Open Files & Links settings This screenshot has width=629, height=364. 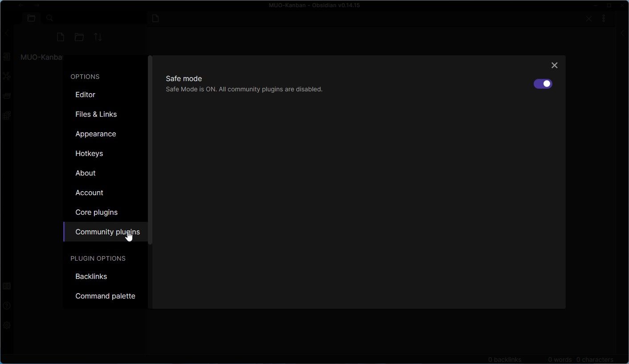[96, 114]
